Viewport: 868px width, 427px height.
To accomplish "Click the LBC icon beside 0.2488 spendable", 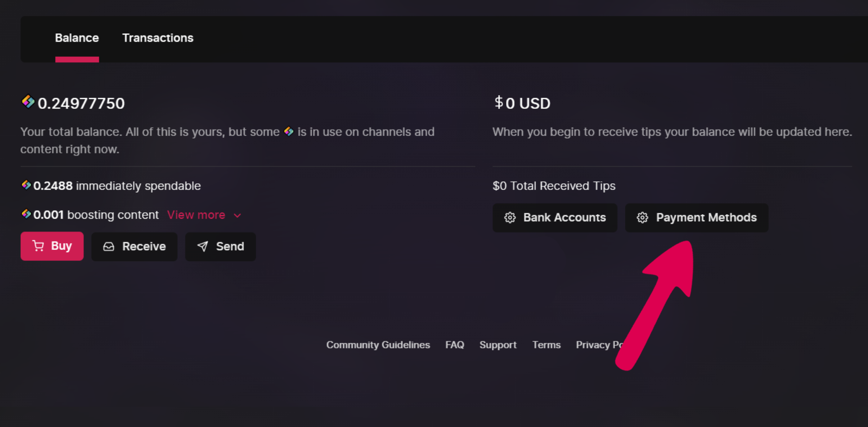I will [26, 185].
